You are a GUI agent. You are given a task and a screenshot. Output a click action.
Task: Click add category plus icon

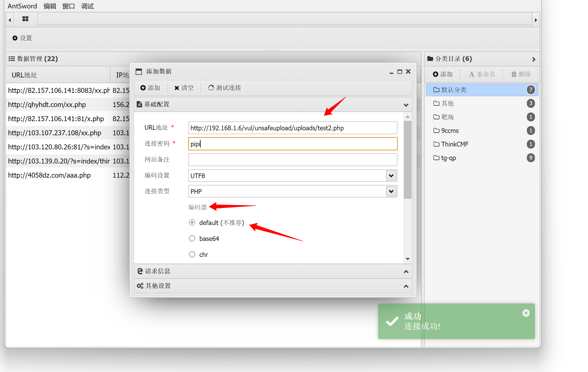(x=435, y=74)
